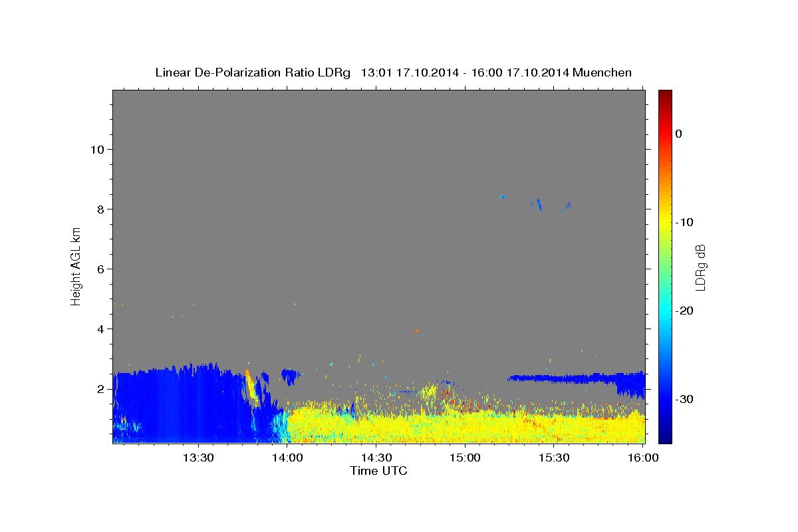
Task: Pick the dark blue bottom of the colorbar
Action: coord(665,437)
